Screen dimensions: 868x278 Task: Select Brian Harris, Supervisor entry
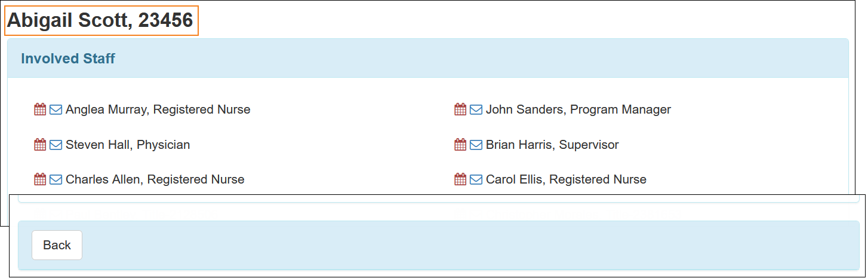click(552, 145)
